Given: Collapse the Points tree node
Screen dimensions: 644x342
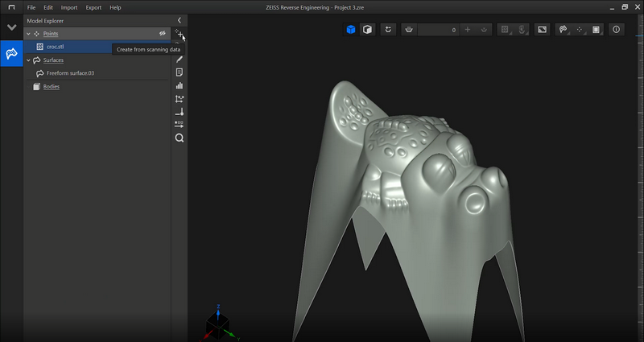Looking at the screenshot, I should [28, 34].
